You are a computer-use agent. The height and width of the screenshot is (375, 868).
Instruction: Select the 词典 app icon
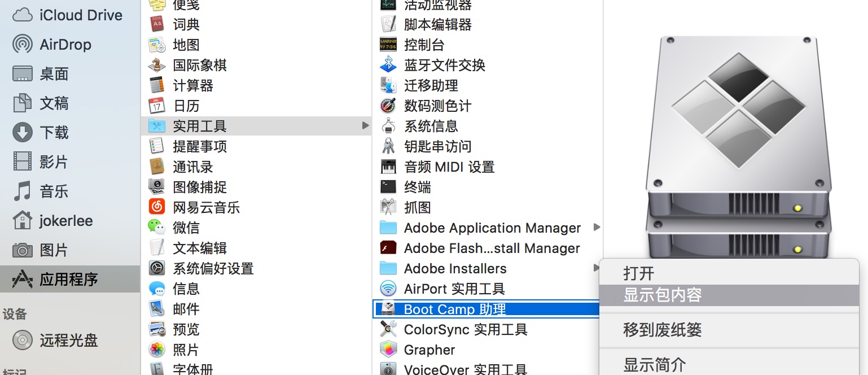tap(156, 24)
